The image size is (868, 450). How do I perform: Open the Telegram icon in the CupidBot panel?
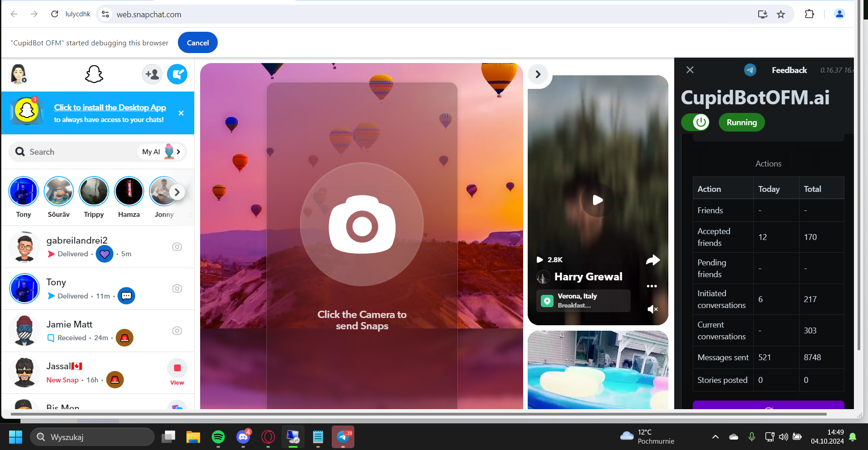tap(750, 70)
